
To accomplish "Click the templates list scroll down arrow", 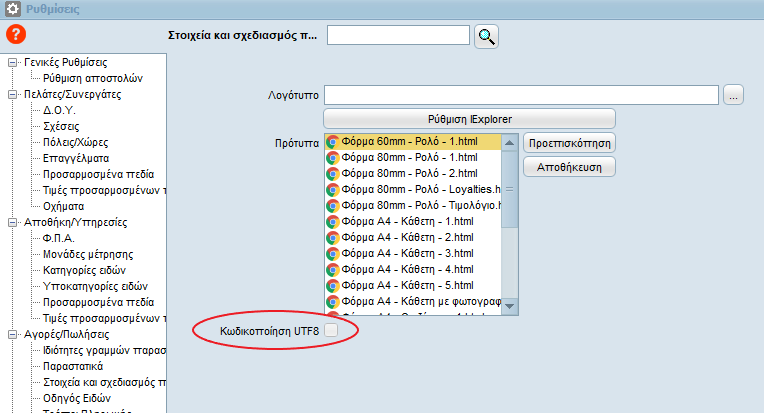I will [x=509, y=306].
